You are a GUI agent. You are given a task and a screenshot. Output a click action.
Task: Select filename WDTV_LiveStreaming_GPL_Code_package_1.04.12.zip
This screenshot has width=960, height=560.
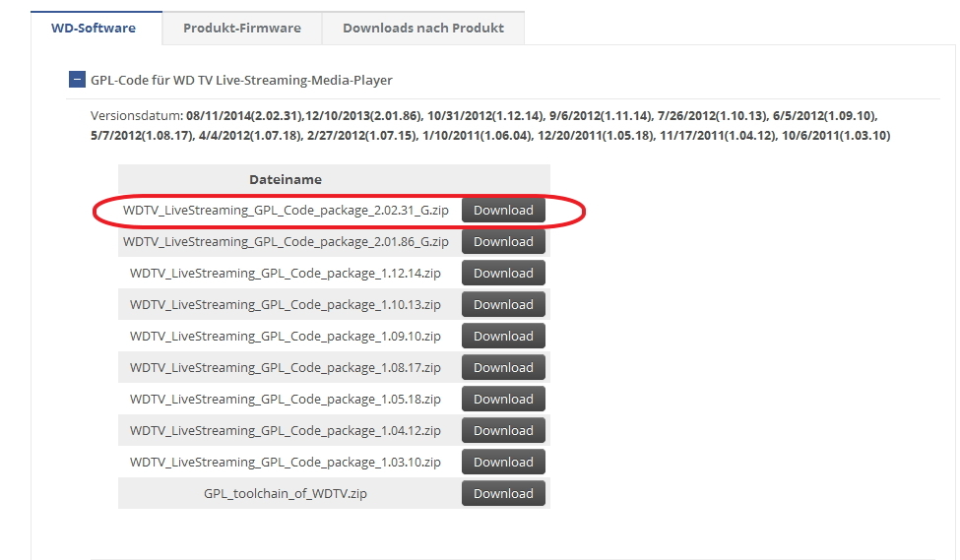click(x=286, y=431)
